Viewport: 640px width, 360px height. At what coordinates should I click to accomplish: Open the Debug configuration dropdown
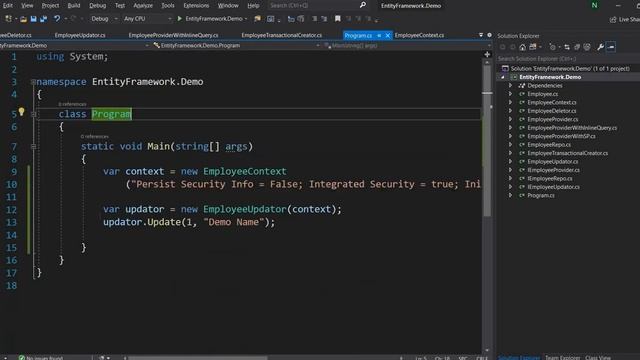104,19
